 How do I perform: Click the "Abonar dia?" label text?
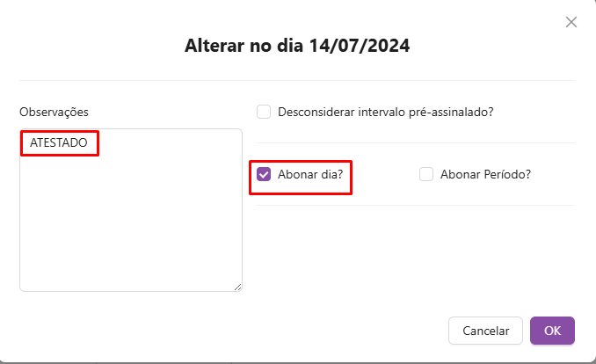(x=309, y=174)
